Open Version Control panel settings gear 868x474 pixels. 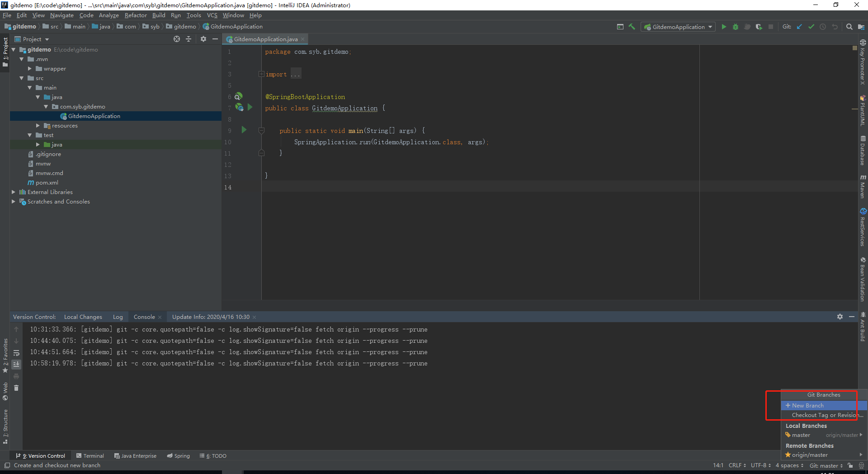[840, 317]
